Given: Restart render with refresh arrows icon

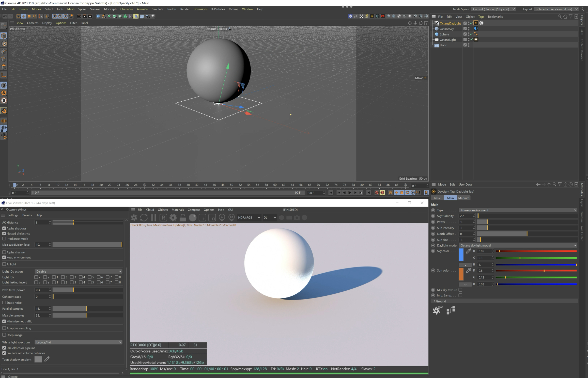Looking at the screenshot, I should coord(144,218).
